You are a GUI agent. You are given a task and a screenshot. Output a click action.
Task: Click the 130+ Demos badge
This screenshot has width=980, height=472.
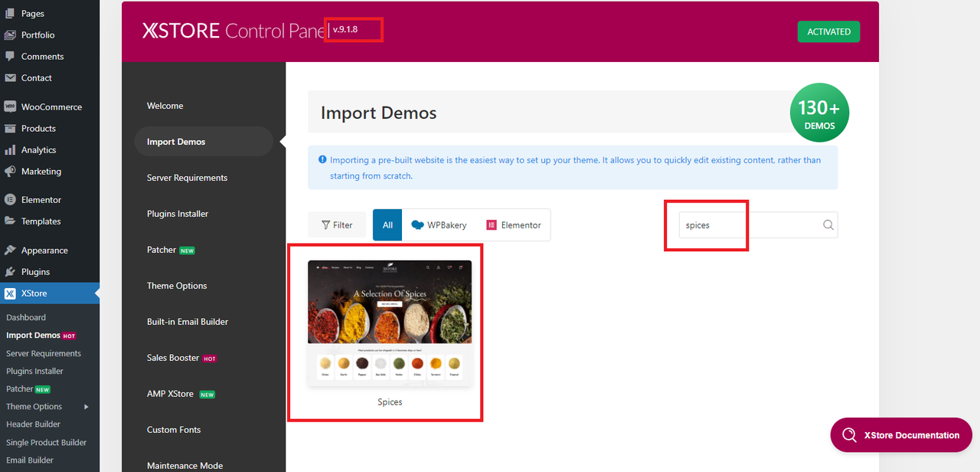click(819, 113)
